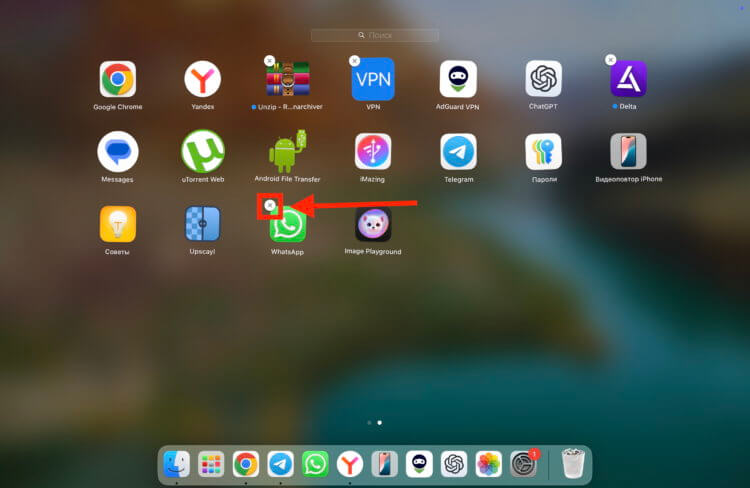The image size is (750, 488).
Task: Open the Trash in the Dock
Action: (x=572, y=464)
